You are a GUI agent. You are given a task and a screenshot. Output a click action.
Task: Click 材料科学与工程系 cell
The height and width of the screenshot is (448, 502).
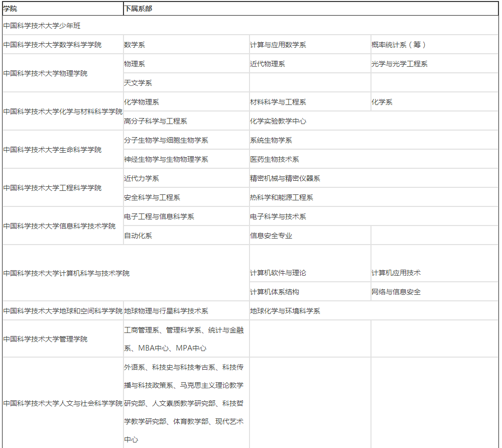tap(310, 102)
